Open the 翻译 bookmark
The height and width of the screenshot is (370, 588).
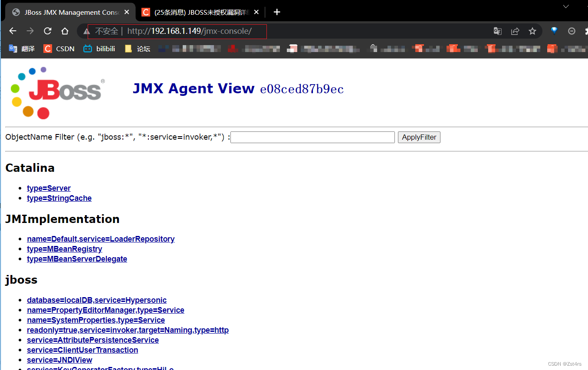pos(22,49)
